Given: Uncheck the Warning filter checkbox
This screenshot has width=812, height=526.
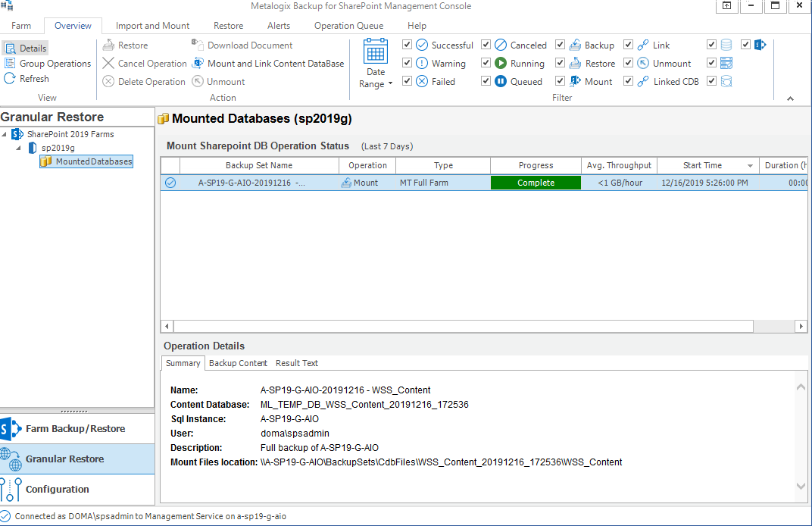Looking at the screenshot, I should click(x=407, y=63).
